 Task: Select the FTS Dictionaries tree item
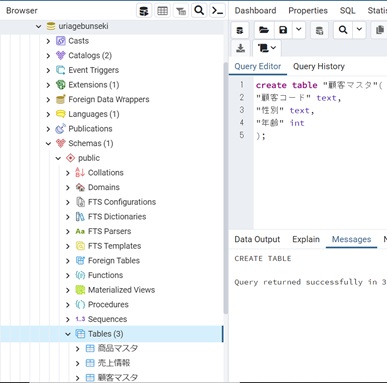[117, 217]
